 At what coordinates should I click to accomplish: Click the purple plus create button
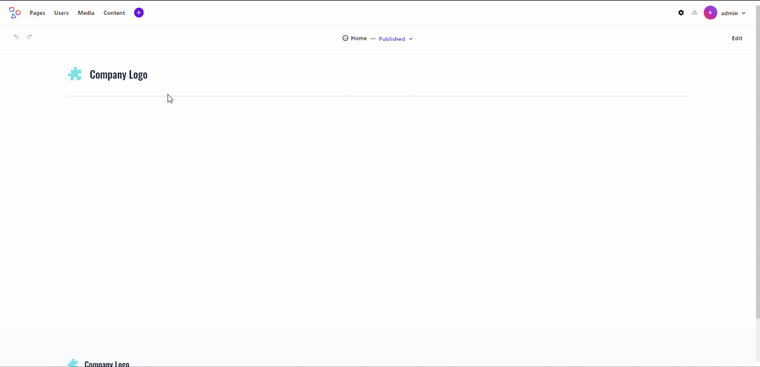point(139,13)
